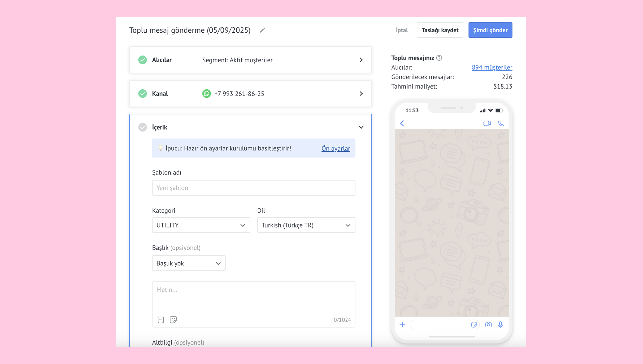Click the pencil icon to rename the broadcast title
643x364 pixels.
click(x=262, y=30)
